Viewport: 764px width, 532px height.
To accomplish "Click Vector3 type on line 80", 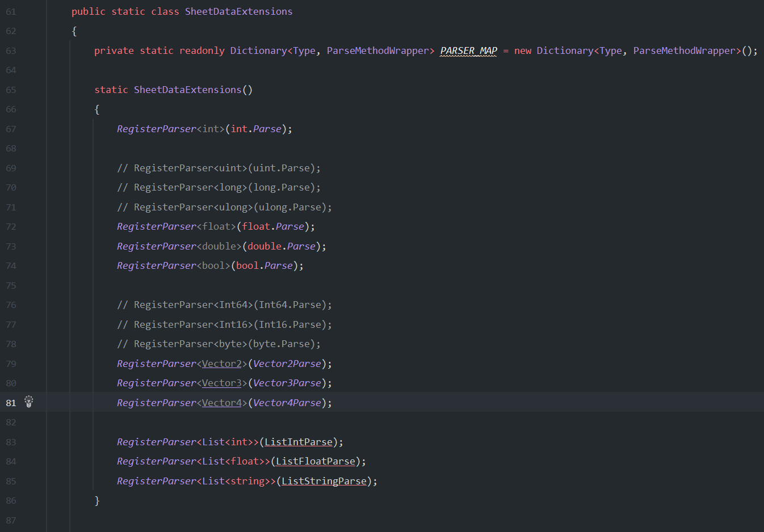I will (x=222, y=383).
